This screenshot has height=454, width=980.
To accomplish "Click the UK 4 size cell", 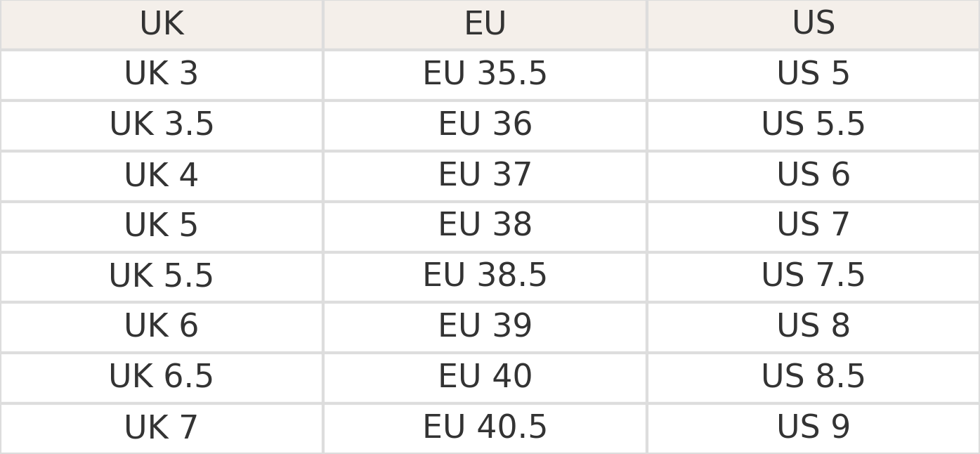I will click(162, 176).
